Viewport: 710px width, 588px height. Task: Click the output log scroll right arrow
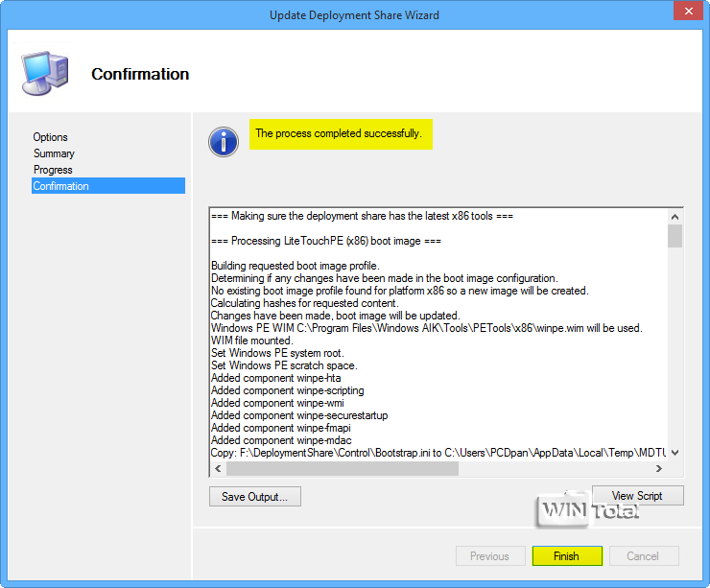659,468
